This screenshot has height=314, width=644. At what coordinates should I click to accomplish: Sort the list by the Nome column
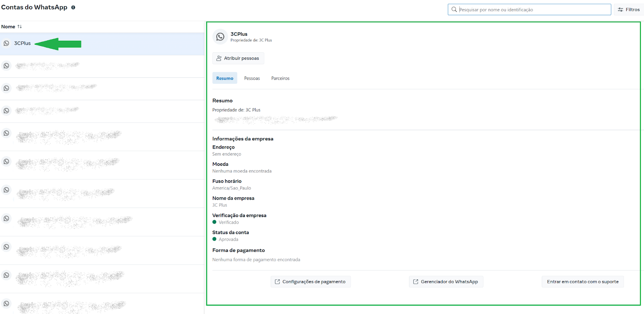pos(20,27)
